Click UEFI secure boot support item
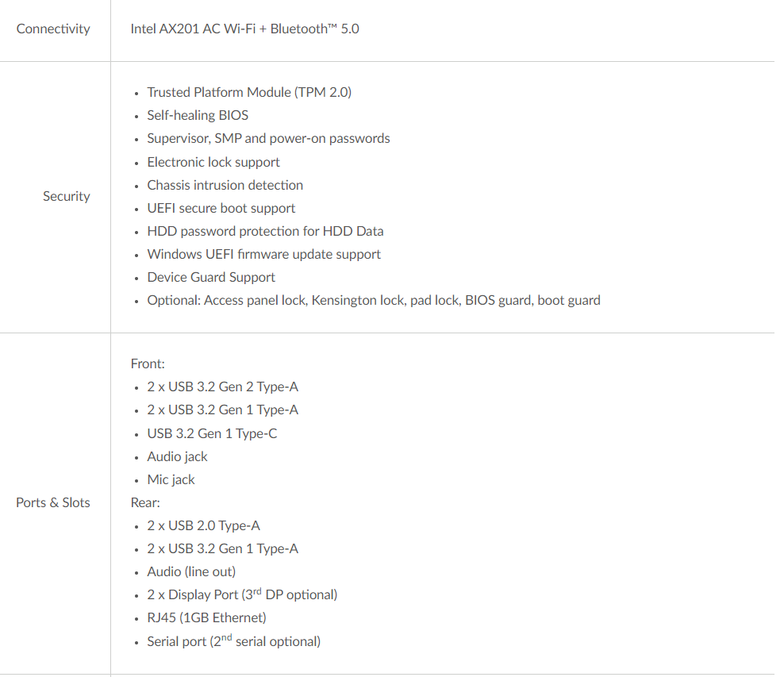784x677 pixels. pos(221,208)
